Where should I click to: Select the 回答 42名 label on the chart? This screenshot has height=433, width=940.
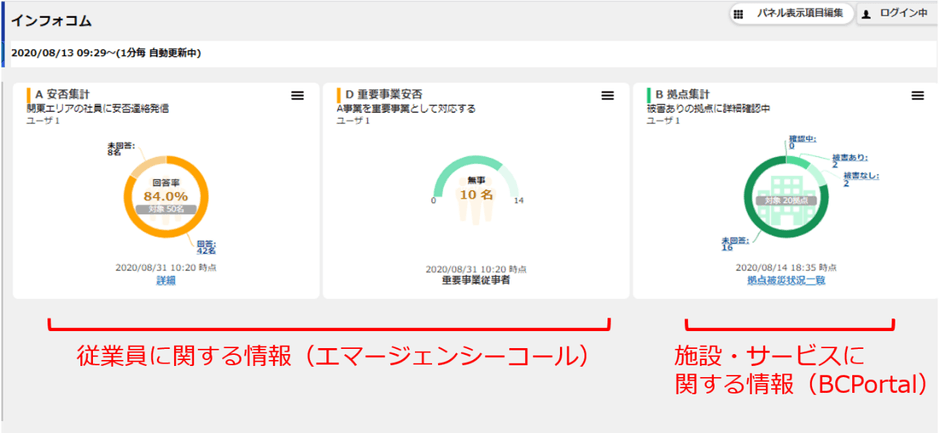tap(205, 246)
